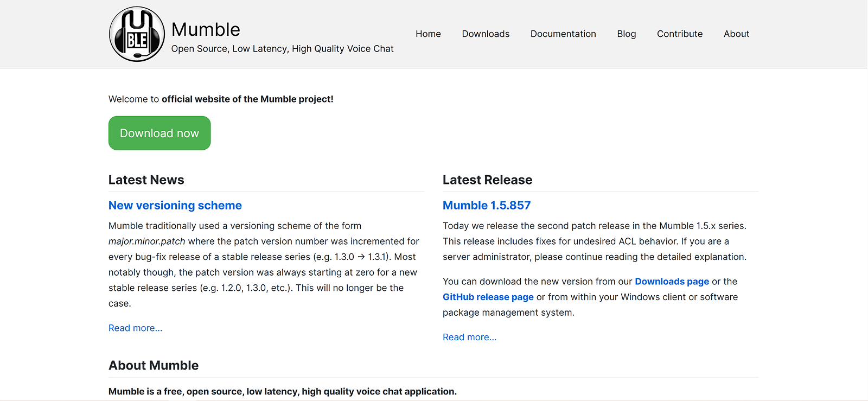Open the Mumble 1.5.857 release post
The height and width of the screenshot is (401, 868).
487,205
